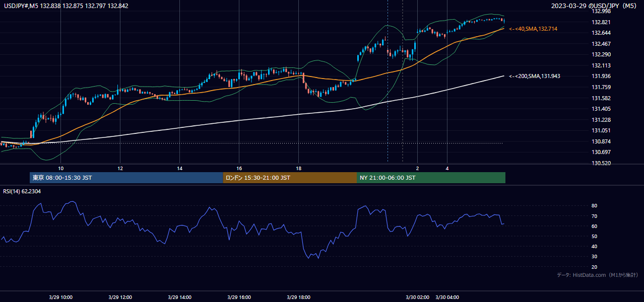Click the RSI axis level 40
Screen dimensions: 644x302
coord(594,246)
